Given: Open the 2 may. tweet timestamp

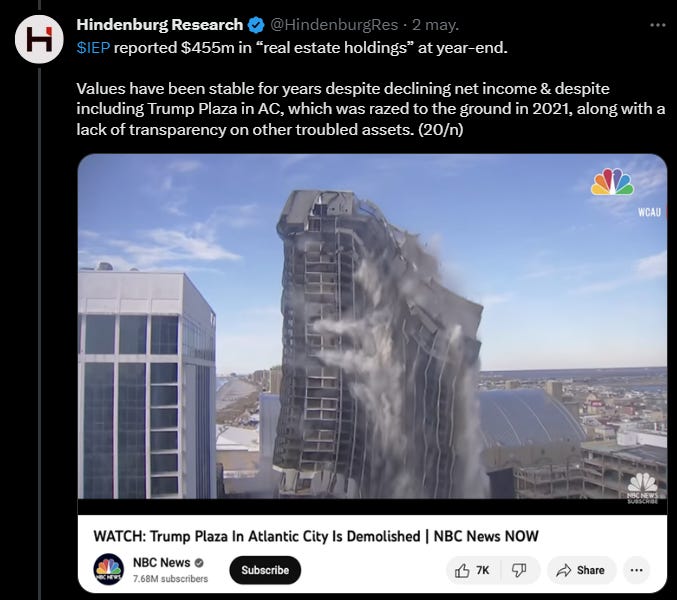Looking at the screenshot, I should point(435,25).
